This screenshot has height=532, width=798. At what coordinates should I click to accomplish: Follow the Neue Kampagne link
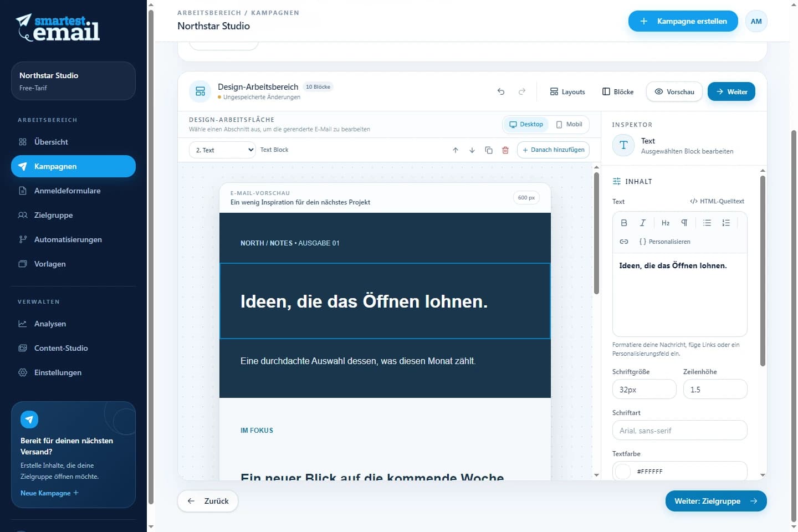pyautogui.click(x=49, y=493)
